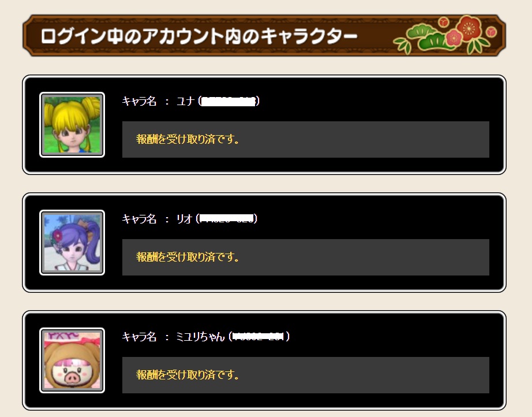This screenshot has height=417, width=532.
Task: Click the green pine decoration on banner
Action: pyautogui.click(x=429, y=38)
